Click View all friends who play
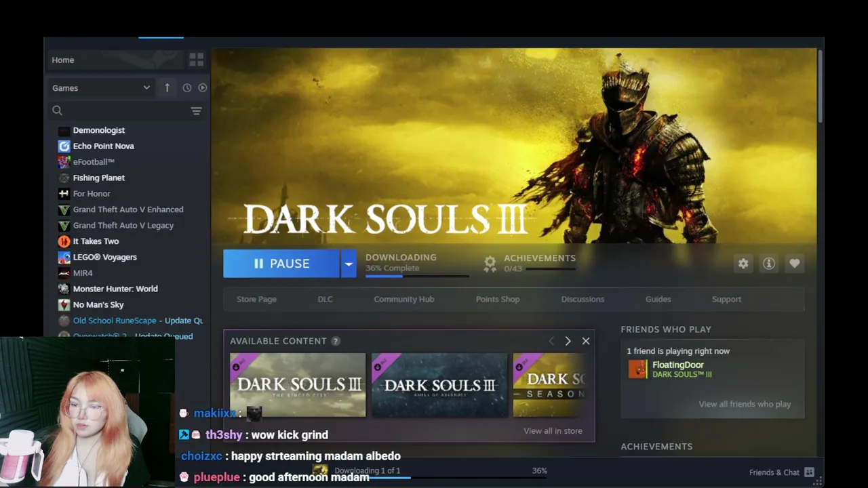The height and width of the screenshot is (488, 868). pos(745,404)
